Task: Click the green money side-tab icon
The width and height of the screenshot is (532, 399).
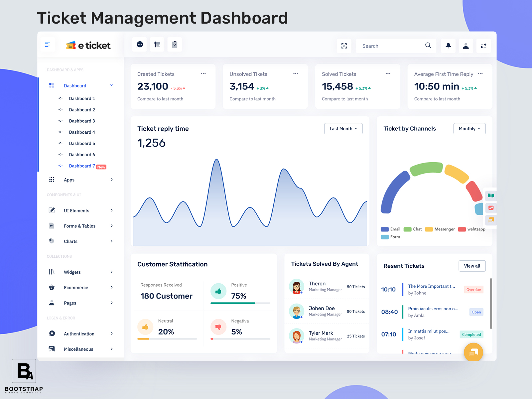Action: (x=491, y=196)
